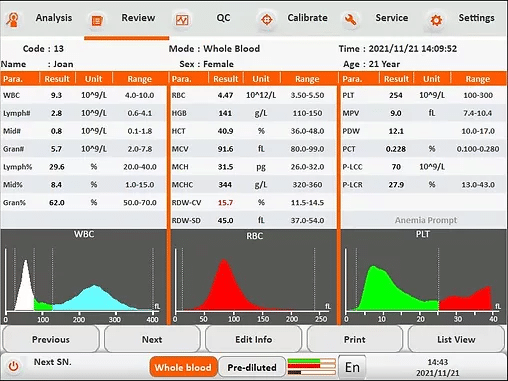
Task: Click the Review list icon
Action: click(97, 21)
